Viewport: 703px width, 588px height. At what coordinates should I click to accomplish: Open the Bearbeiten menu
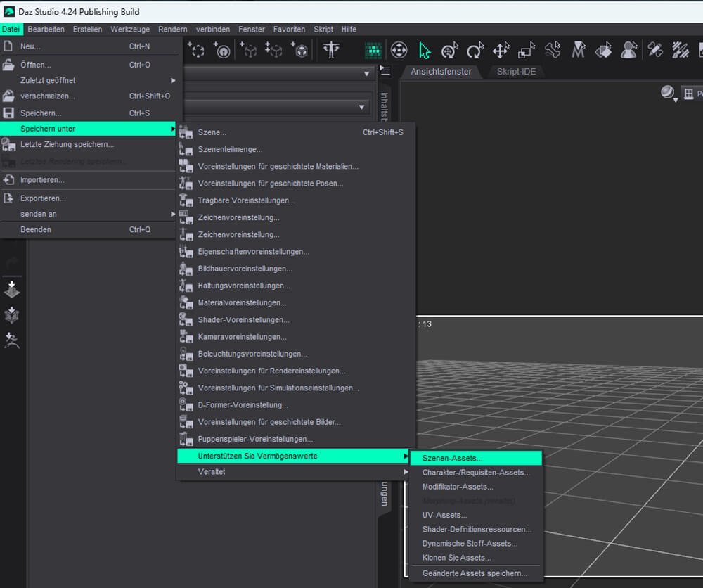[x=46, y=29]
